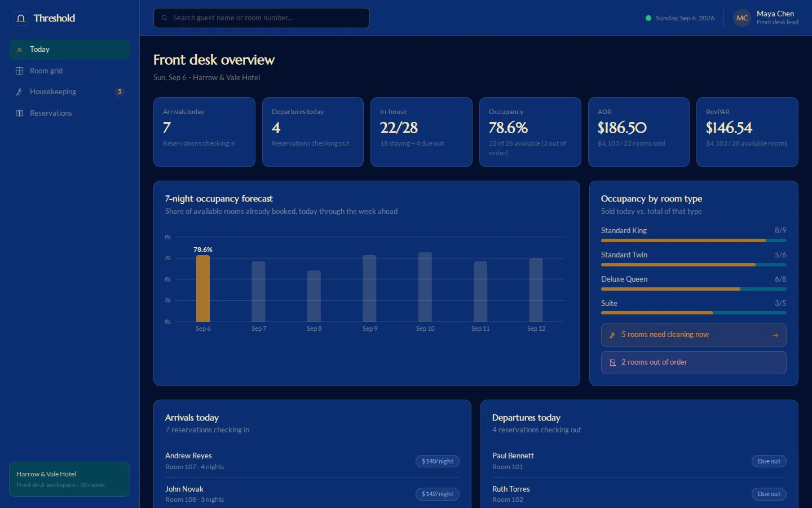Click Due out badge for Ruth Torres
This screenshot has height=508, width=812.
tap(769, 494)
